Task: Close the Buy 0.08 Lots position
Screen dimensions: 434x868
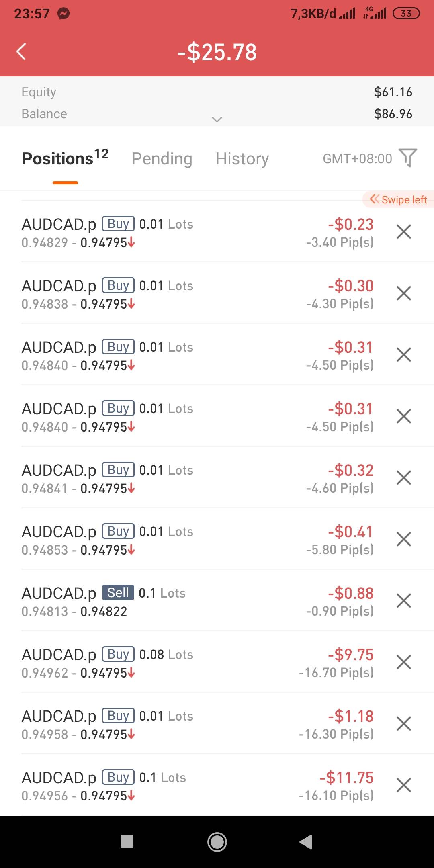Action: point(403,662)
